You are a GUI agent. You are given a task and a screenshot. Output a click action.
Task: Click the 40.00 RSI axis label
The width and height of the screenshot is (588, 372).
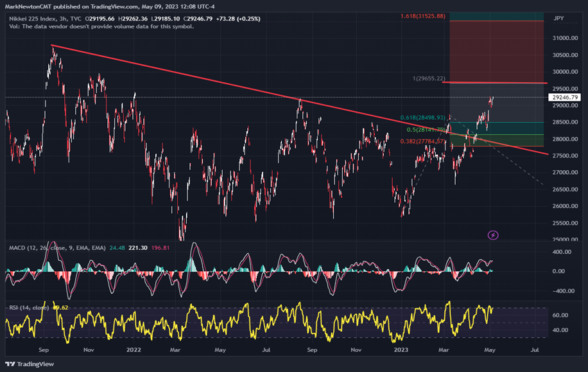(x=560, y=330)
